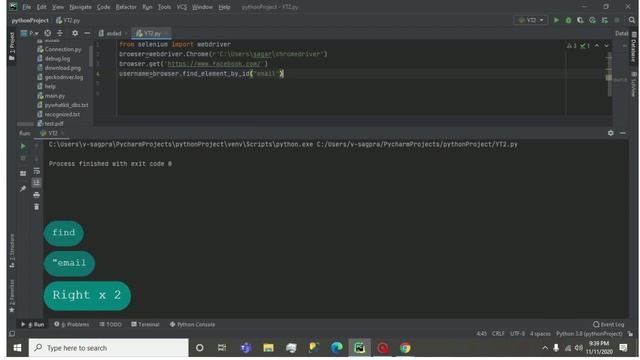Open the Help menu

coord(224,7)
